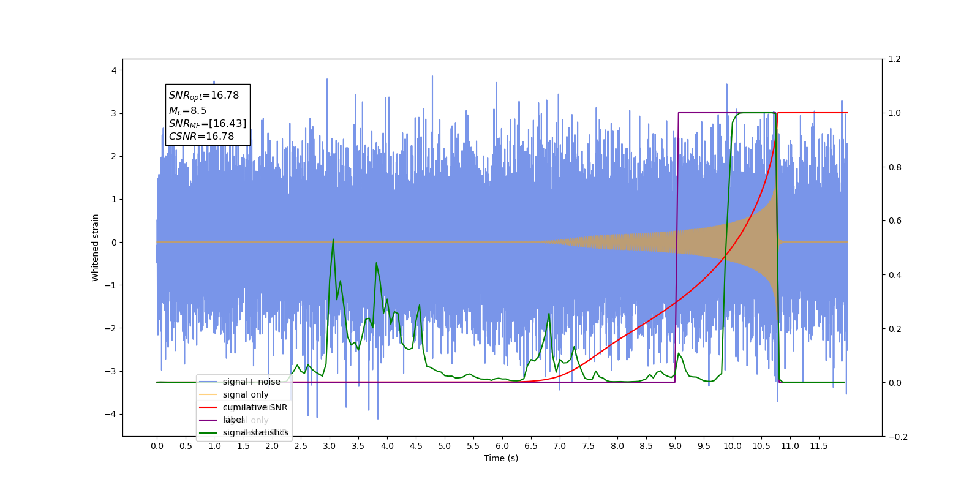The image size is (980, 490).
Task: Click the 1.2 tick label on right axis
Action: click(x=895, y=59)
